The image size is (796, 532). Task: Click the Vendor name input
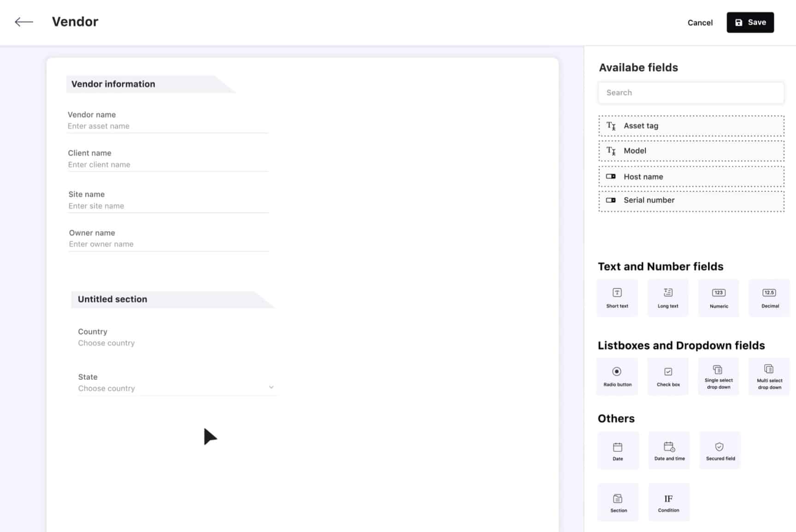coord(168,126)
